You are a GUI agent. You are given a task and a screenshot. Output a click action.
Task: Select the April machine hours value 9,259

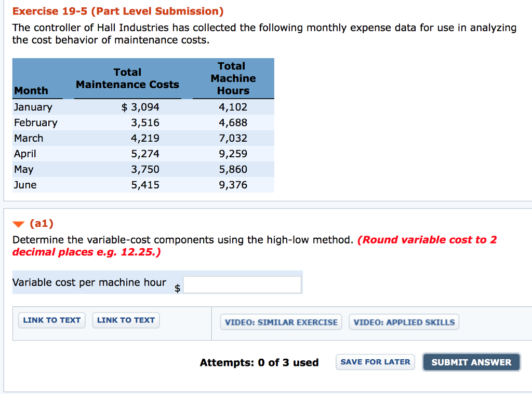[x=233, y=154]
